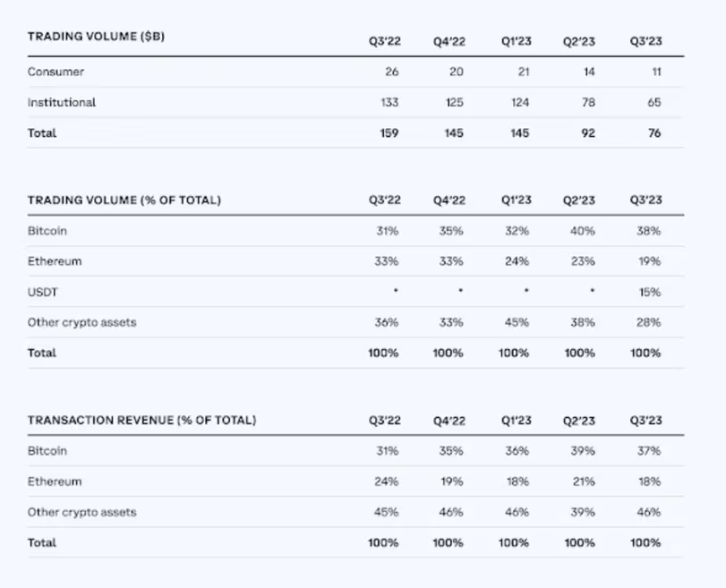The image size is (726, 588).
Task: Select Bitcoin trading volume 40% cell
Action: [x=583, y=231]
